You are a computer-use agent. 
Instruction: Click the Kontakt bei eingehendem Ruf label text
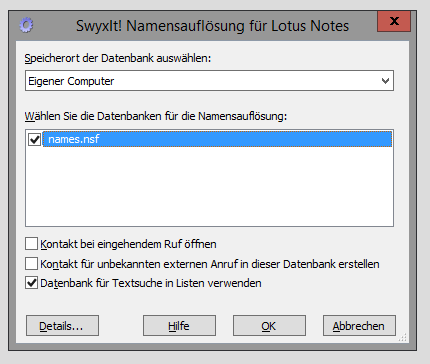[x=128, y=244]
